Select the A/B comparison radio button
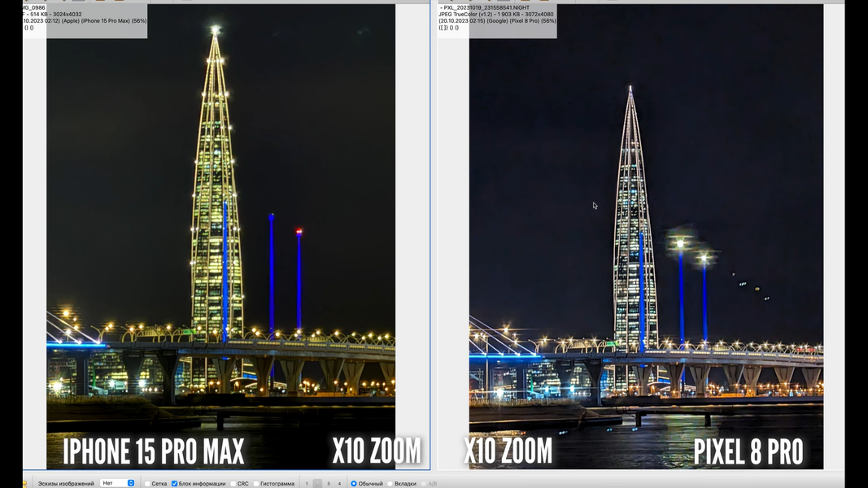This screenshot has width=868, height=488. tap(424, 483)
